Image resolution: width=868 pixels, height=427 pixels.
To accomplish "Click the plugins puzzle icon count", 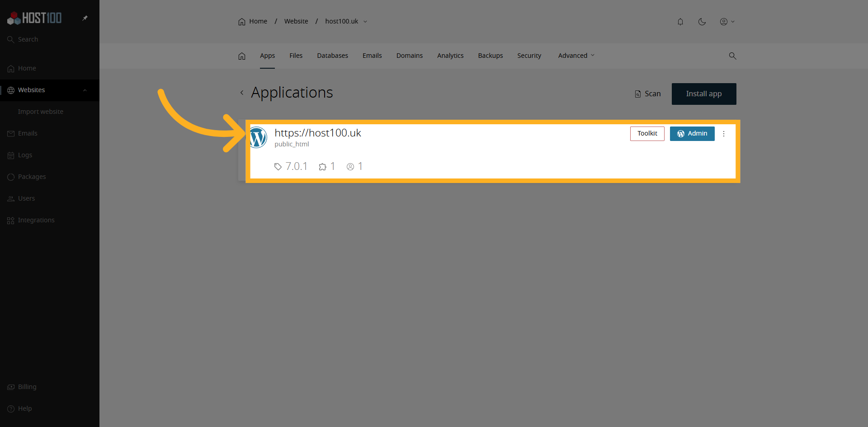I will coord(327,166).
